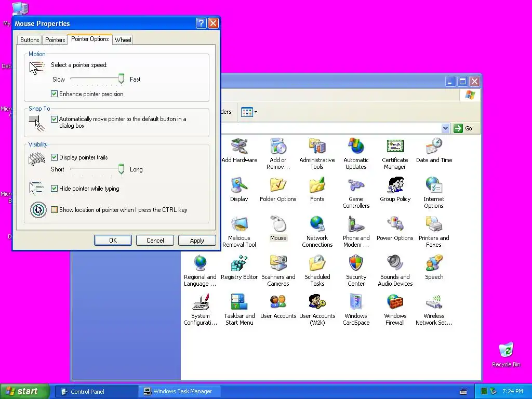Expand the address bar dropdown arrow
532x399 pixels.
tap(446, 128)
